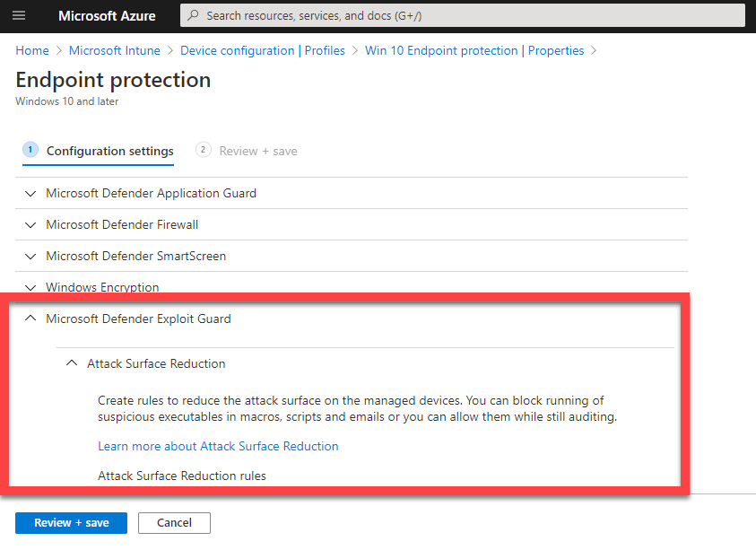The width and height of the screenshot is (756, 550).
Task: Expand Microsoft Defender Application Guard section
Action: [x=151, y=193]
